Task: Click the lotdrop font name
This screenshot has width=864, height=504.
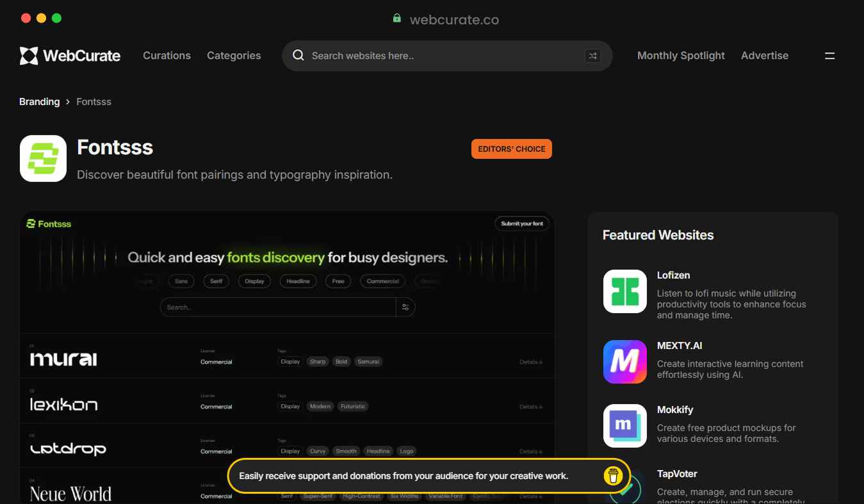Action: (68, 449)
